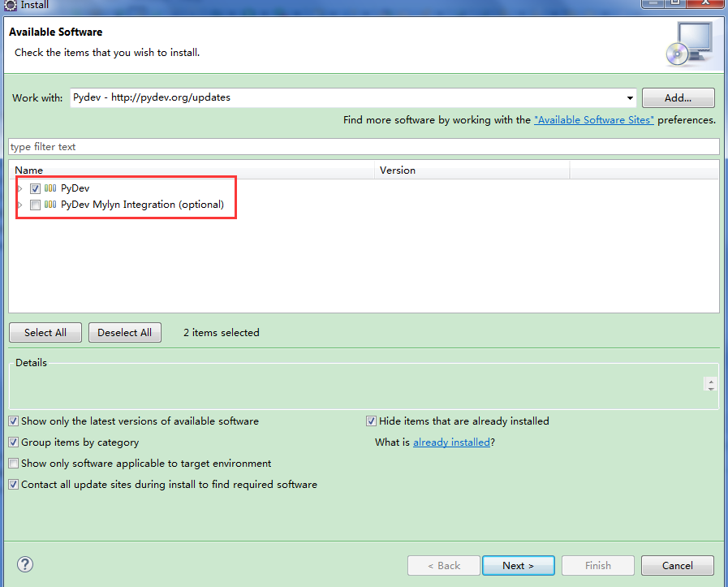Screen dimensions: 728x587
Task: Open the already installed link
Action: coord(451,442)
